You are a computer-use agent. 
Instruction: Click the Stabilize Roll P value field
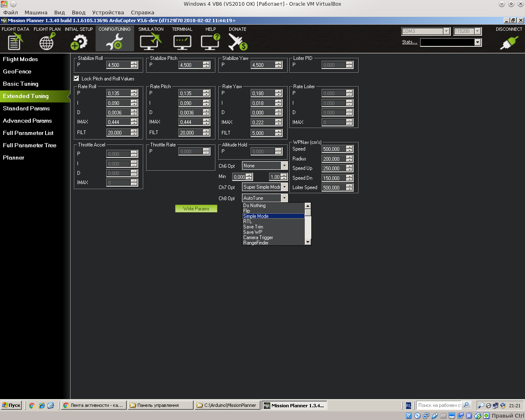click(x=118, y=65)
